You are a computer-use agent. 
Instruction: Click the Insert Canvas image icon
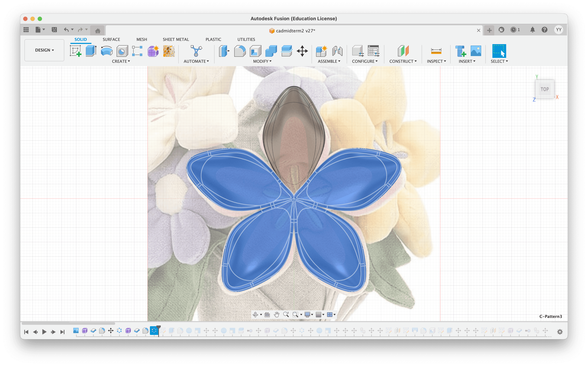coord(476,51)
